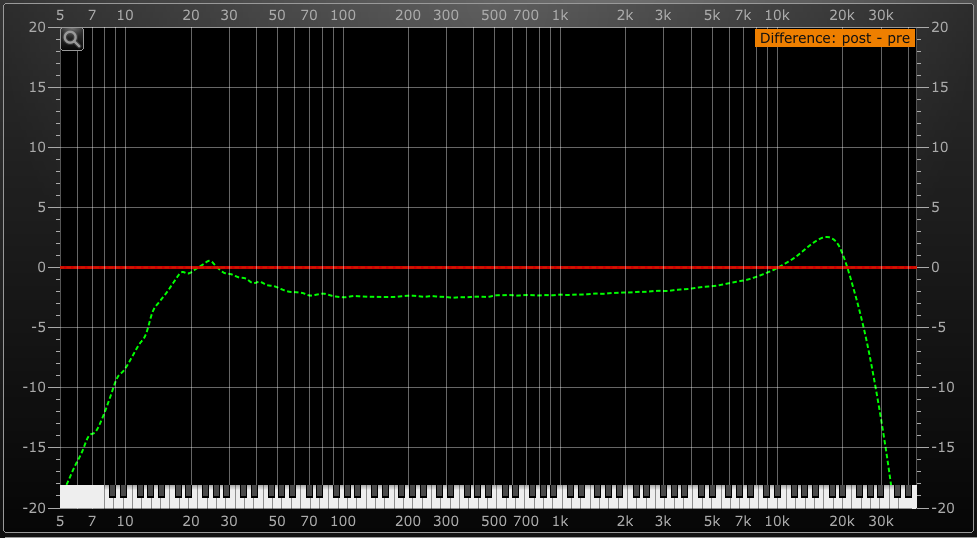The image size is (977, 538).
Task: Click the 30k label on the top axis
Action: tap(880, 15)
